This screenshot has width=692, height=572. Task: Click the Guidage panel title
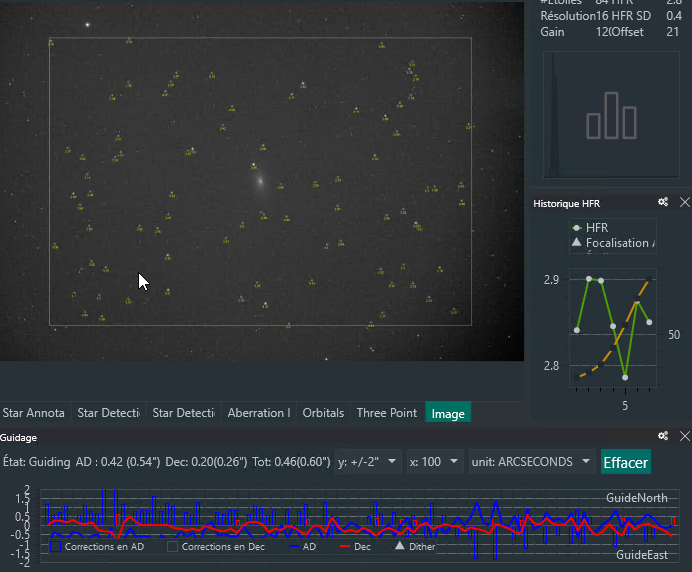(19, 437)
